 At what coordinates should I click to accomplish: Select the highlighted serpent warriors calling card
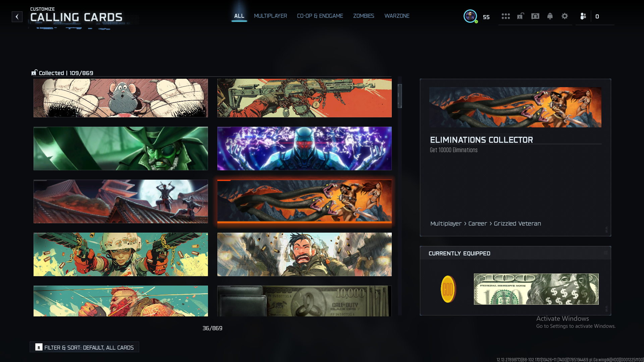pyautogui.click(x=305, y=201)
